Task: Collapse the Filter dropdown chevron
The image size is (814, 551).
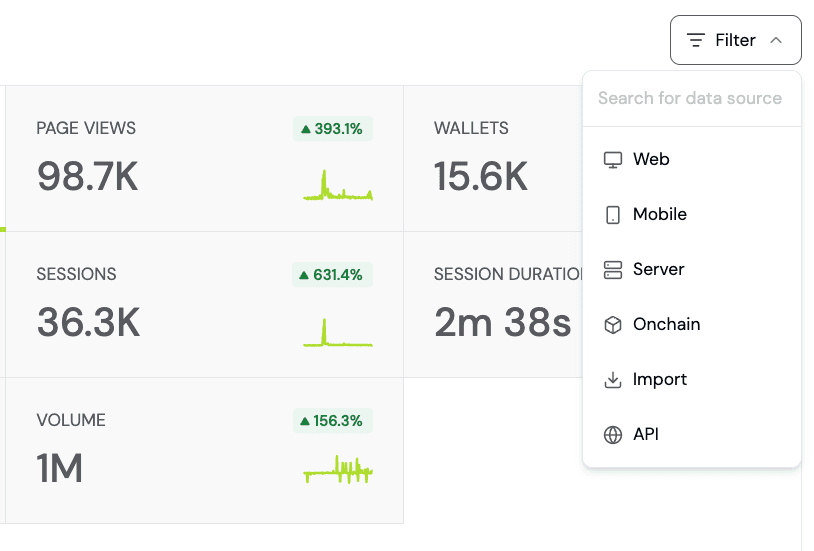Action: [x=776, y=40]
